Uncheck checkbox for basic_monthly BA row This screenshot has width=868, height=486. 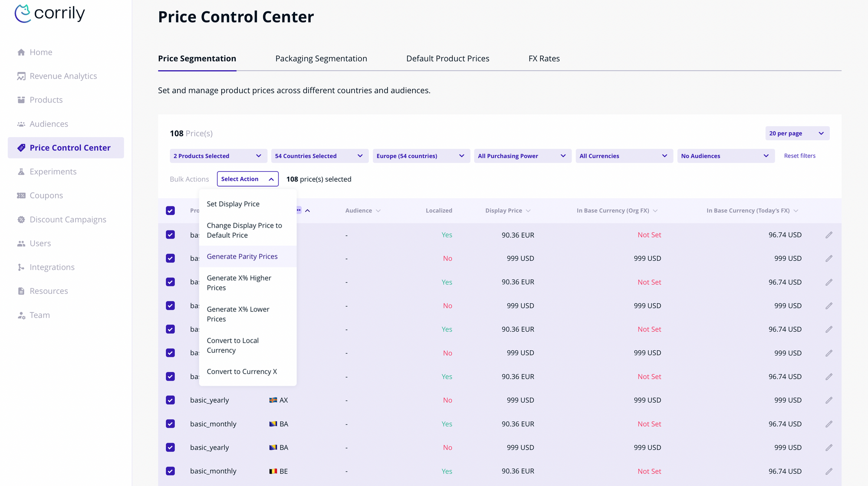[170, 424]
